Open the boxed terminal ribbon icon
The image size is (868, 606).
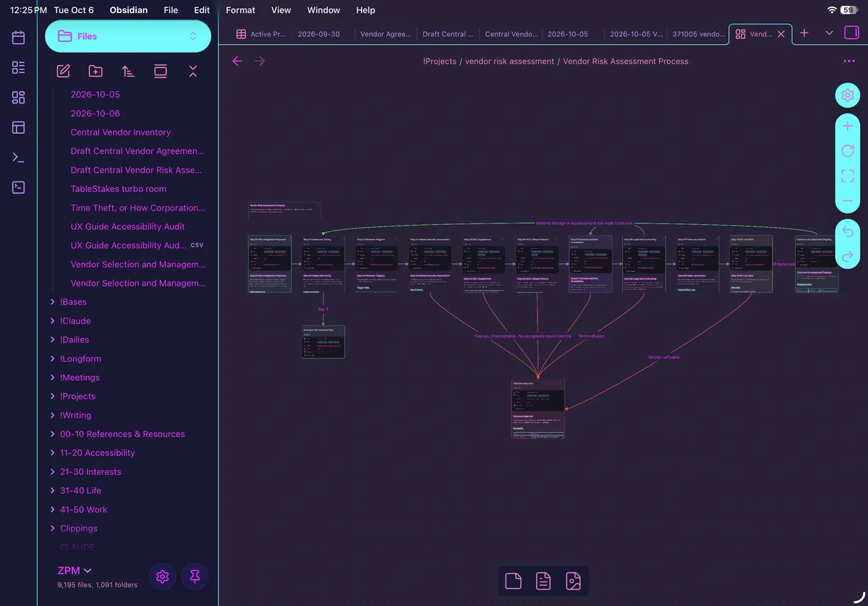click(19, 187)
